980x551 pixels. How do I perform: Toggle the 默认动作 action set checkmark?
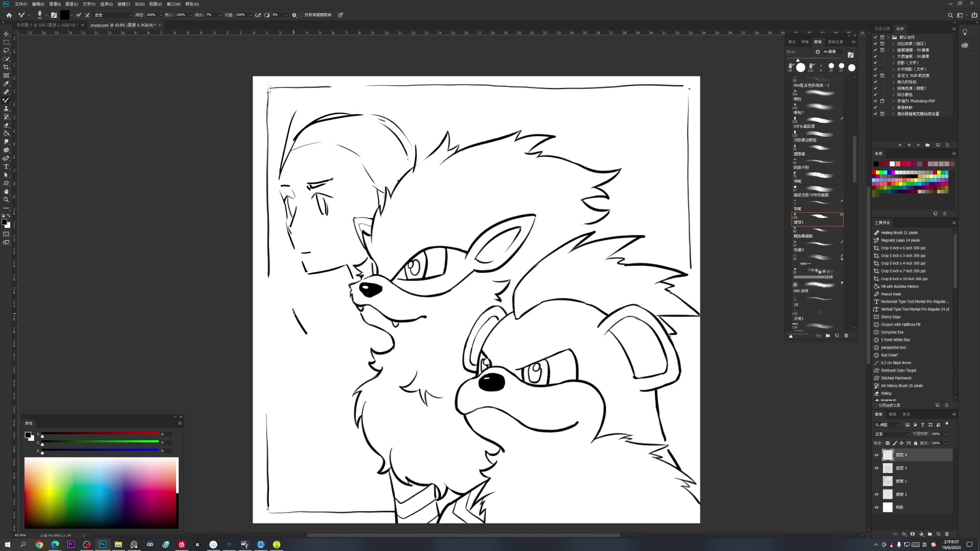[875, 37]
